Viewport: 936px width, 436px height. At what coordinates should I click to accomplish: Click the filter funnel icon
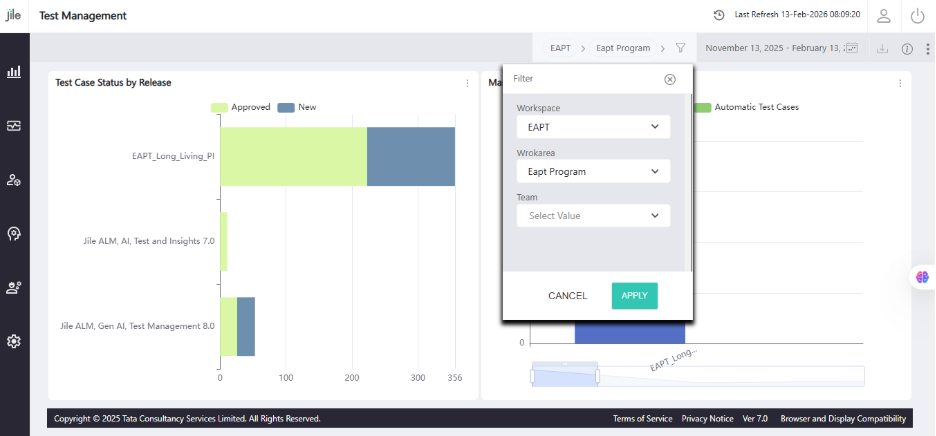pyautogui.click(x=681, y=48)
